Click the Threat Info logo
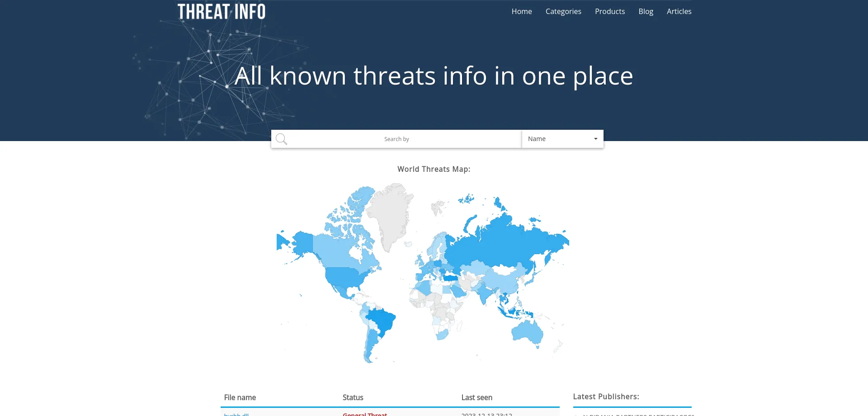This screenshot has width=868, height=416. 221,12
